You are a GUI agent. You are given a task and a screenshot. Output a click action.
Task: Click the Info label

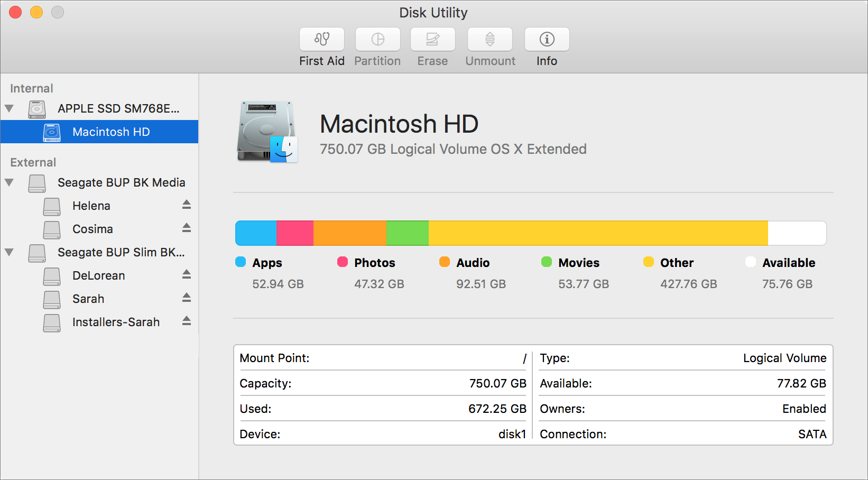547,61
